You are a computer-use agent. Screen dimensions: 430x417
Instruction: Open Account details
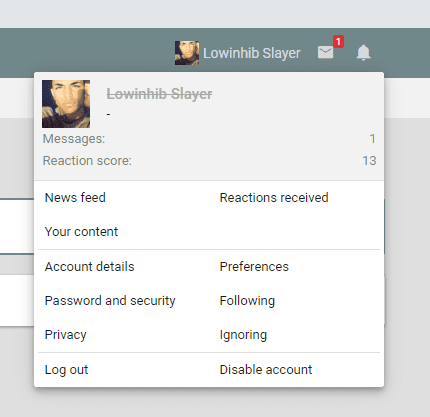90,266
